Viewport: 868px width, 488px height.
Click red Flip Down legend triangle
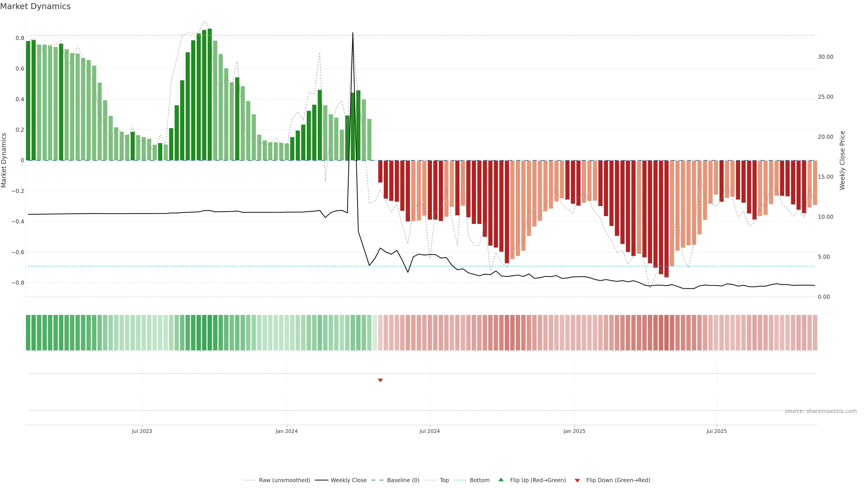point(577,480)
